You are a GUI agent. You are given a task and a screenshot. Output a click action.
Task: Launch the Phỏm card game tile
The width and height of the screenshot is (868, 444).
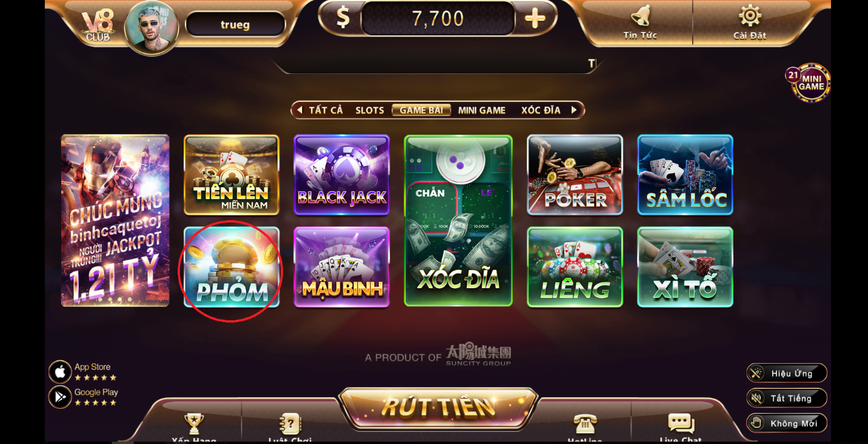232,267
